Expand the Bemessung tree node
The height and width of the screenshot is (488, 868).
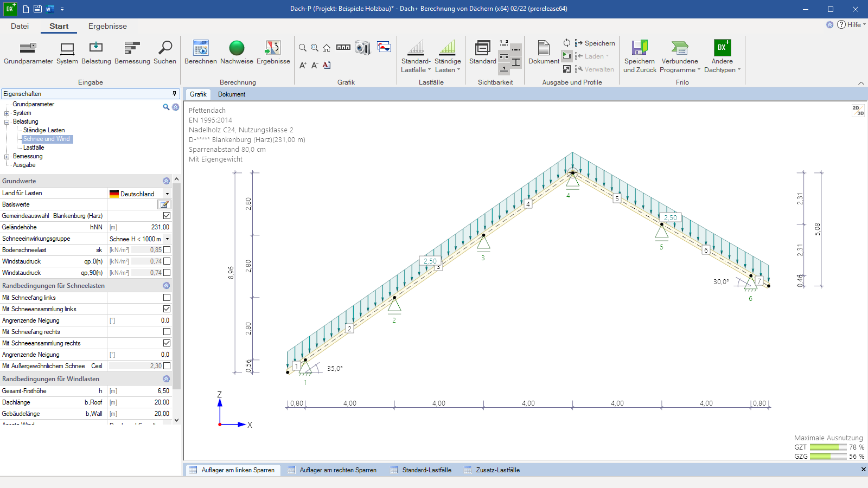click(7, 157)
